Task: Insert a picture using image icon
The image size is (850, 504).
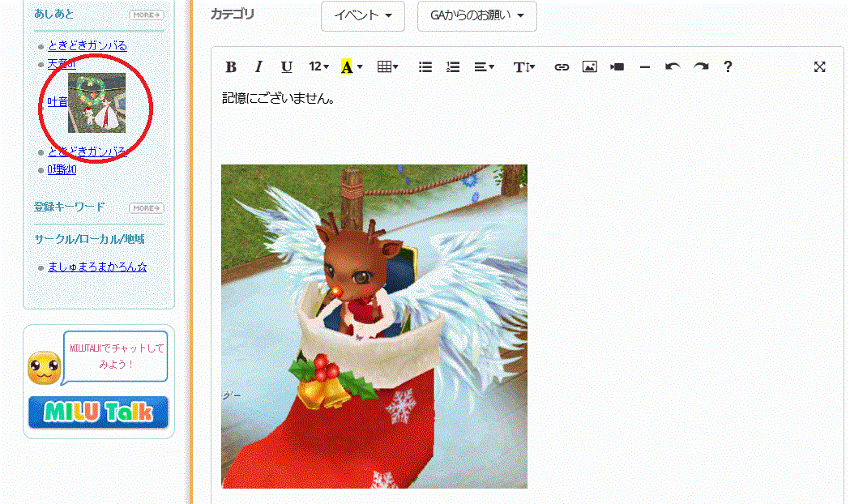Action: [x=589, y=67]
